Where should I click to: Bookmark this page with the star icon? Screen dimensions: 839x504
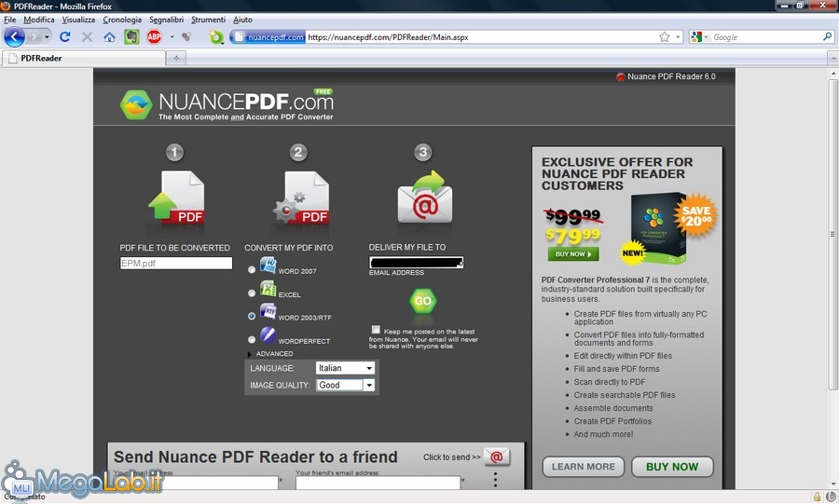[665, 37]
